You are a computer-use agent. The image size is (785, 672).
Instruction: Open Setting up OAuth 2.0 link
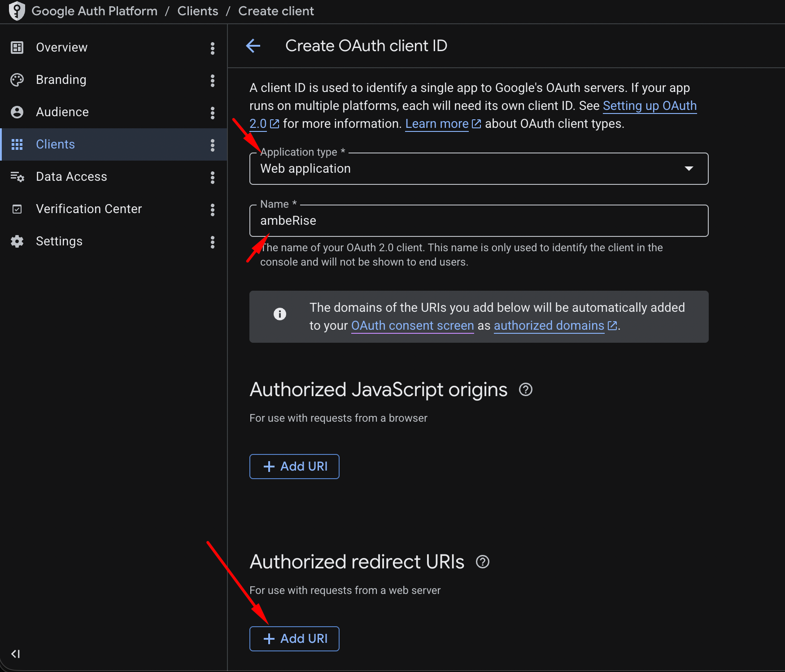[650, 106]
